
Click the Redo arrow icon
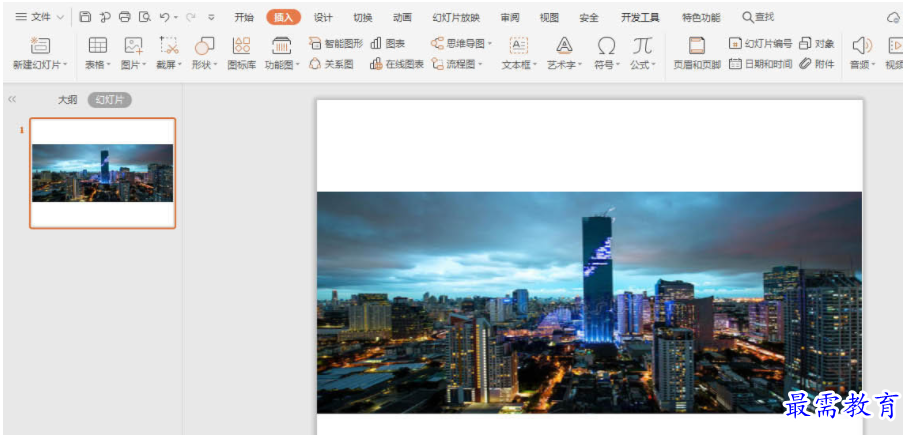click(191, 17)
